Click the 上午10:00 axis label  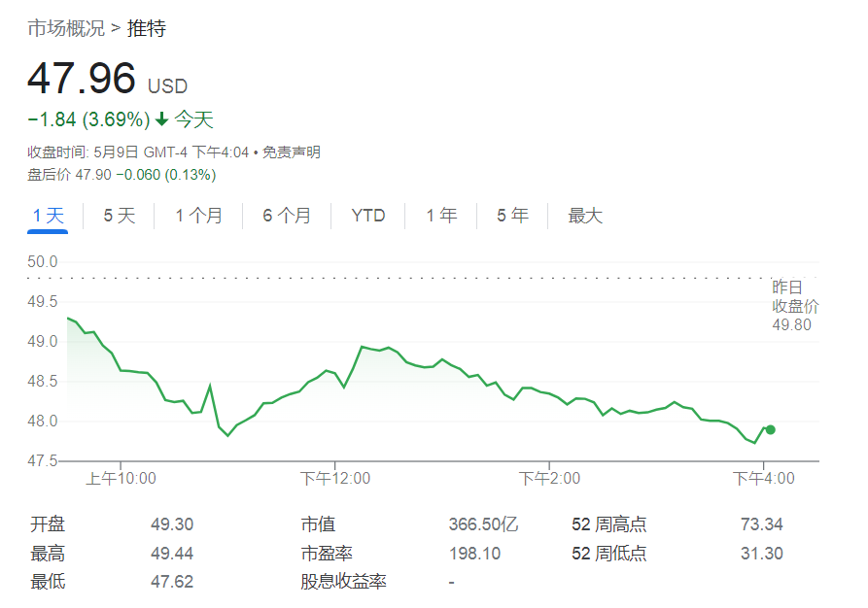[x=121, y=478]
